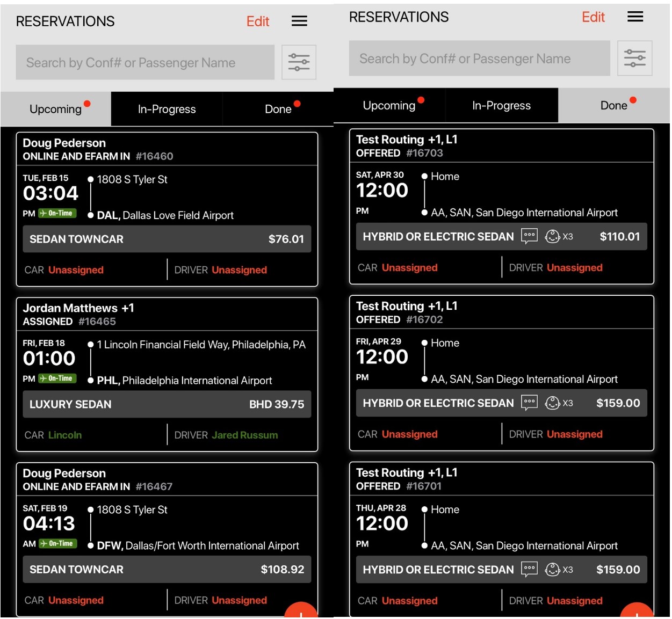Open the hamburger menu in the Done view

(635, 17)
